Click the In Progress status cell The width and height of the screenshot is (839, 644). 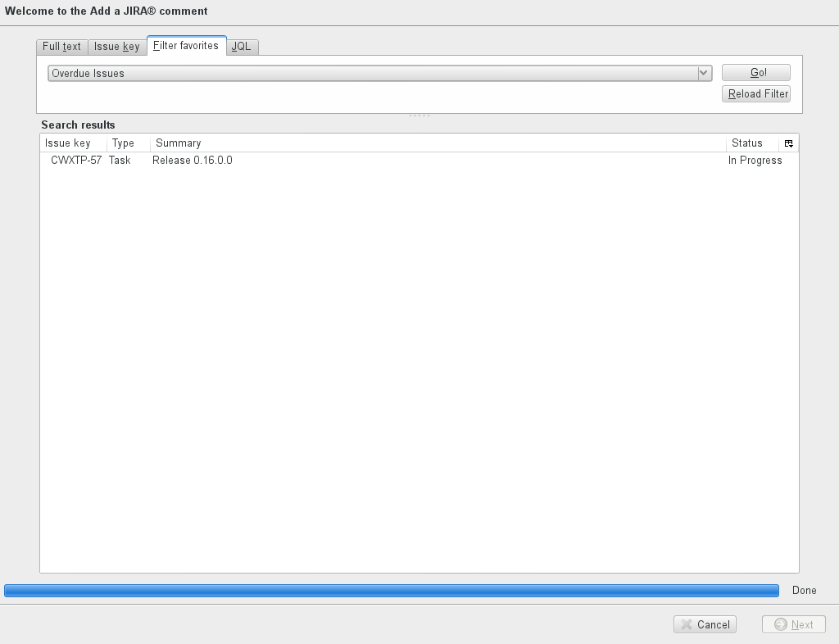click(x=755, y=161)
